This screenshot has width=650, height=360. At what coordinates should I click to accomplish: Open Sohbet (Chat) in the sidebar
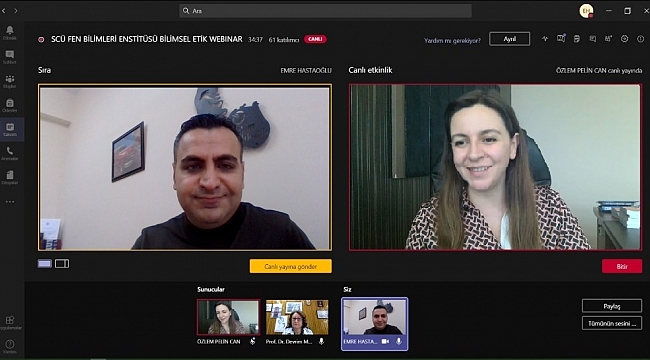[x=10, y=57]
